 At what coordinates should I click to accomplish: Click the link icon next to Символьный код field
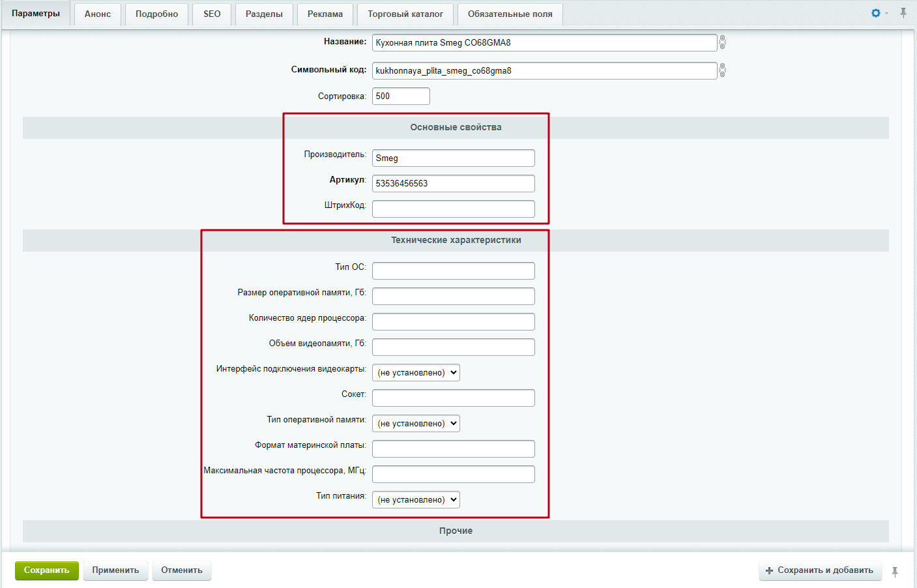pos(722,70)
